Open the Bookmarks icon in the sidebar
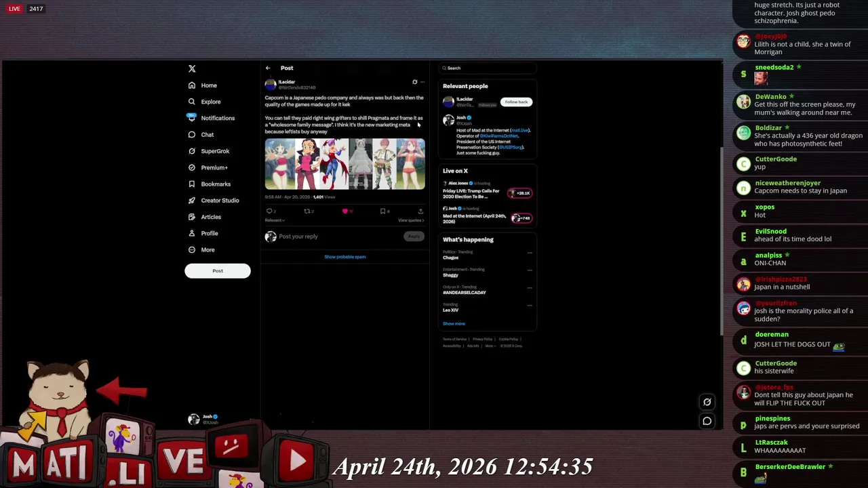 point(192,184)
